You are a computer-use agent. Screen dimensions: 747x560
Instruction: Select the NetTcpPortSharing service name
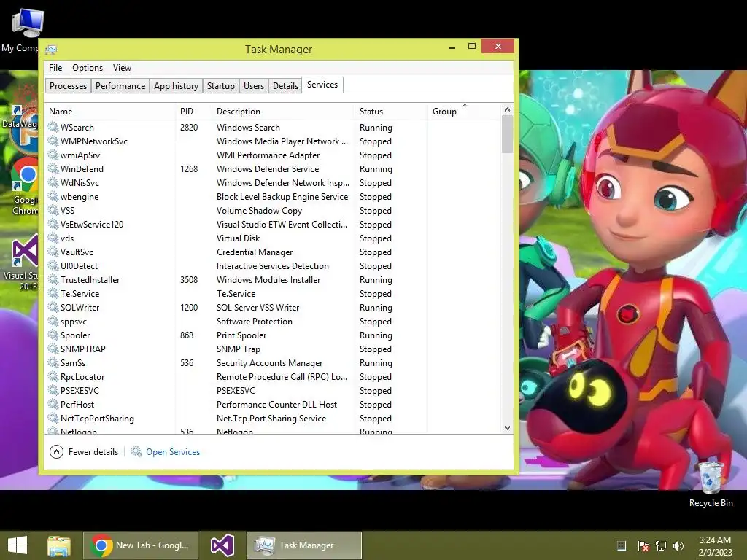pos(97,418)
